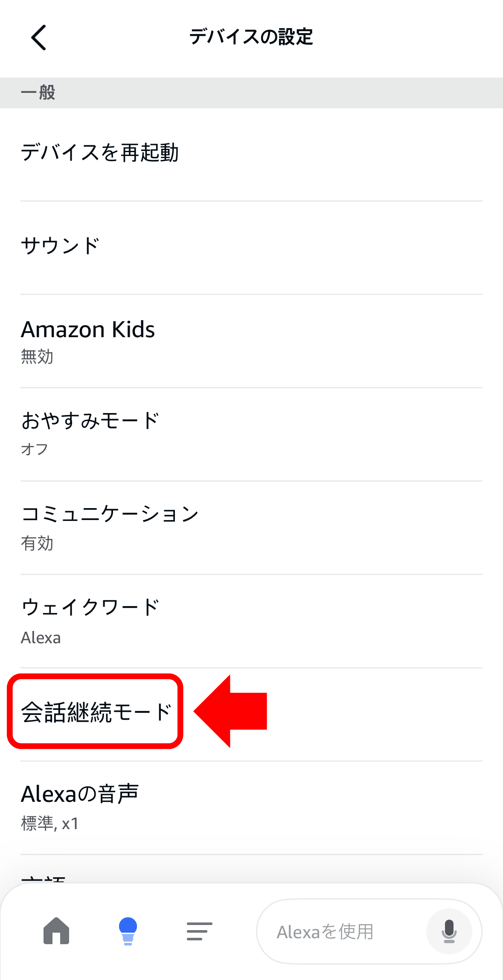Tap the back arrow icon
The width and height of the screenshot is (503, 980).
coord(38,38)
